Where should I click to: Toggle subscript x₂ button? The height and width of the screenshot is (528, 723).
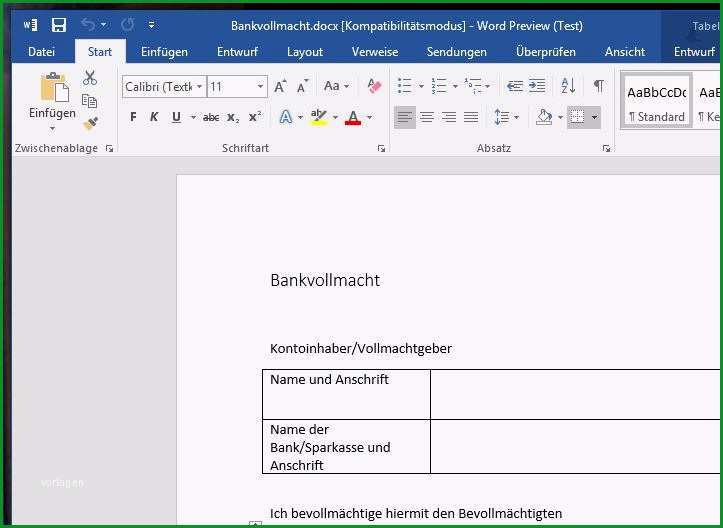[x=233, y=118]
